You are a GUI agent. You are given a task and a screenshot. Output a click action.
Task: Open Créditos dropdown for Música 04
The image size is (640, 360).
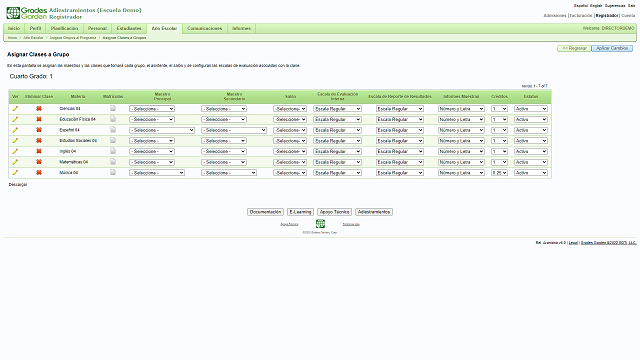pyautogui.click(x=500, y=173)
